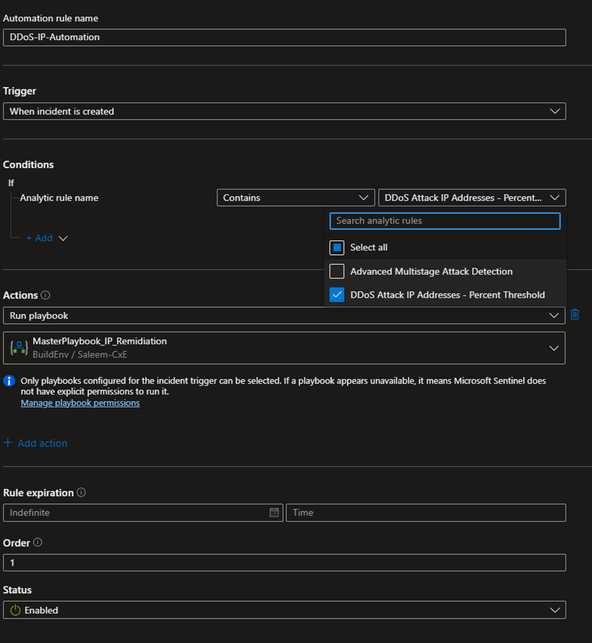This screenshot has width=592, height=643.
Task: Uncheck DDoS Attack IP Addresses - Percent Threshold
Action: point(337,295)
